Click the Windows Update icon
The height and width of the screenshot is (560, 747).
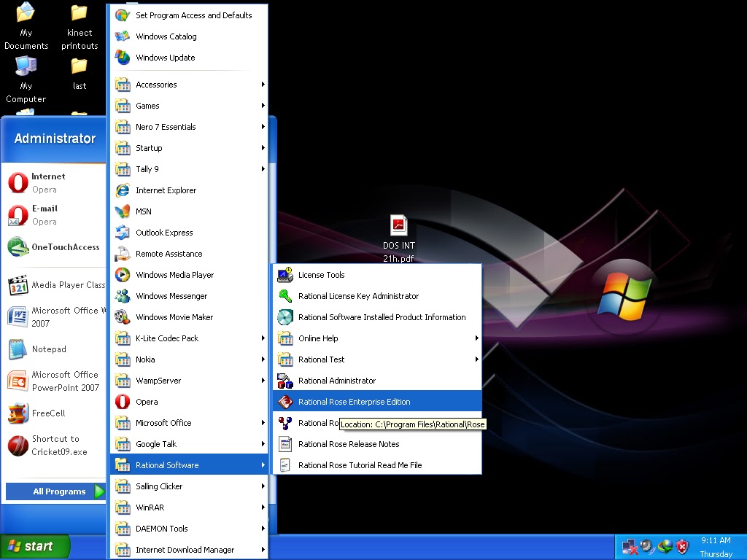[123, 57]
